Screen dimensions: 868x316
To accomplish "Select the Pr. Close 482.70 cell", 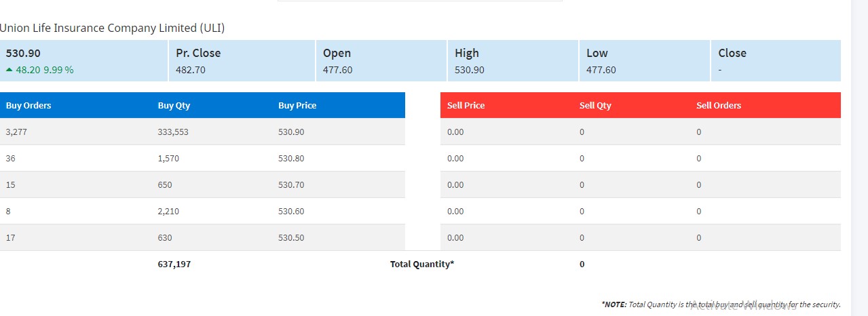I will [x=241, y=61].
